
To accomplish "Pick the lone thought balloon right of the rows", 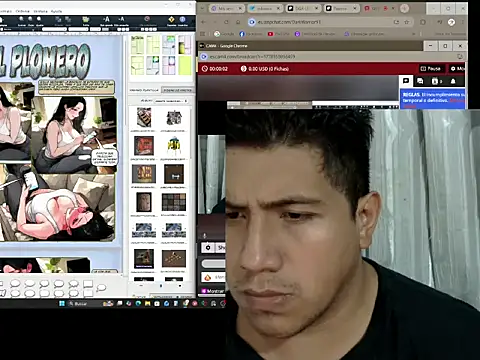I will tap(101, 287).
